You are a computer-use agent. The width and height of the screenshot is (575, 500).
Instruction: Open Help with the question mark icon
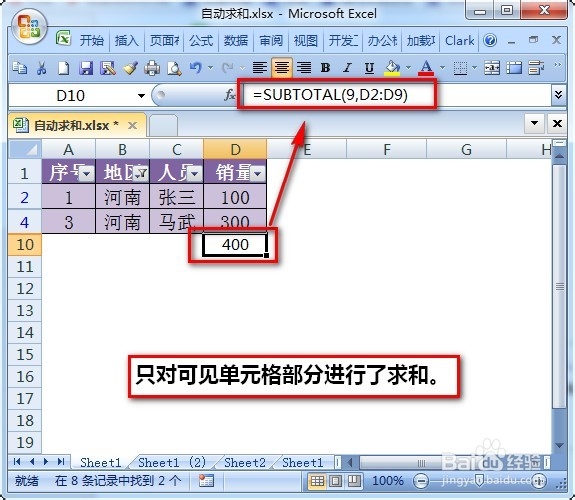pos(490,40)
